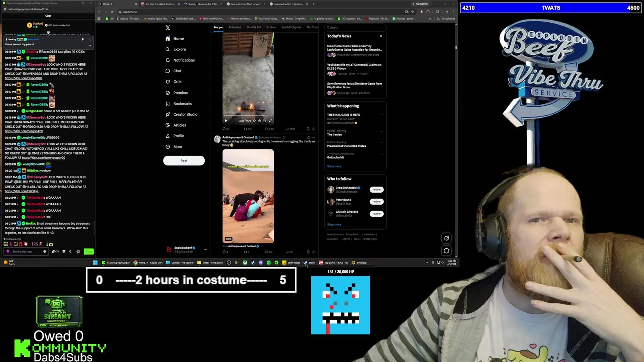Follow Greg Sutherdale
644x362 pixels.
click(376, 190)
